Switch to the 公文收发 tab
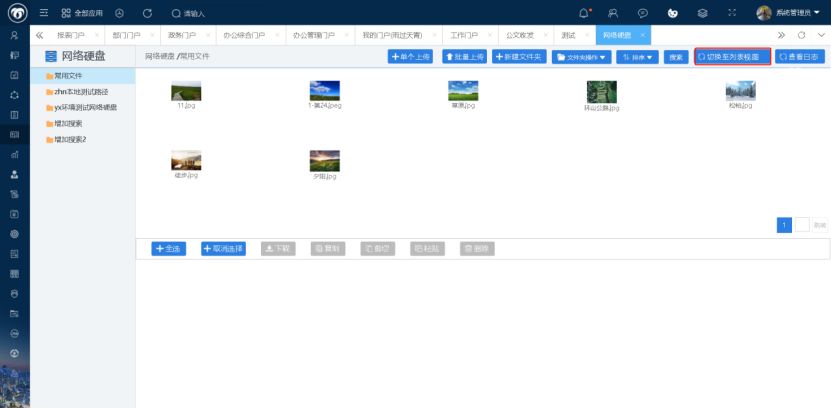Viewport: 831px width, 409px height. pyautogui.click(x=518, y=35)
